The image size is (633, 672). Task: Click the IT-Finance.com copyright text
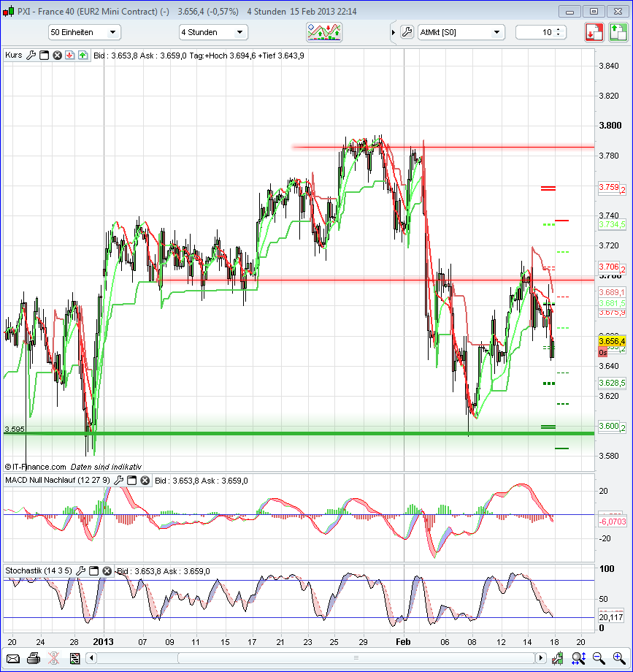tap(35, 467)
